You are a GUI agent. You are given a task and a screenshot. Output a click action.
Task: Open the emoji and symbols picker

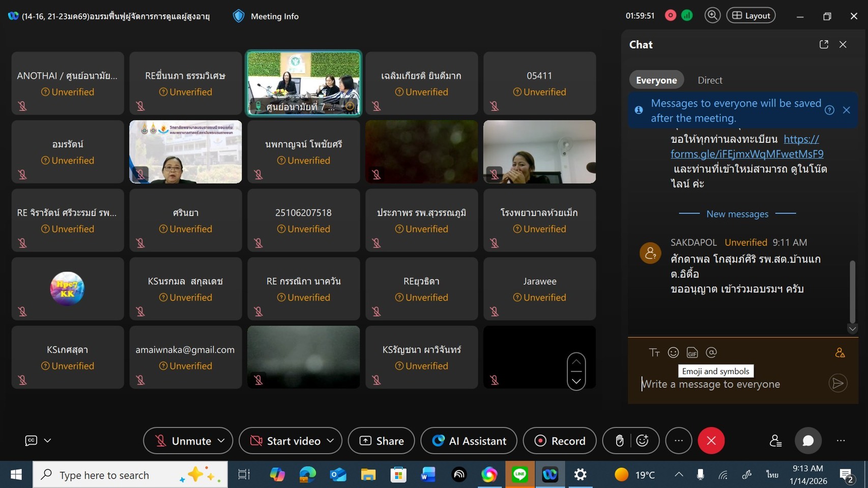673,352
